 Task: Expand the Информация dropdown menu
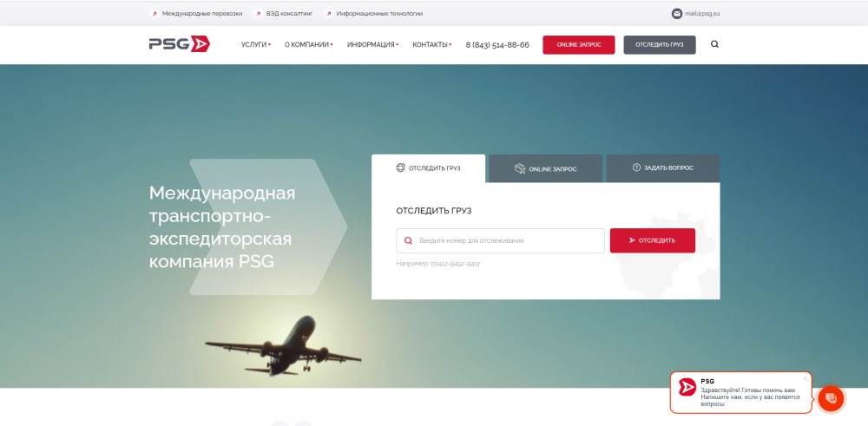(372, 45)
